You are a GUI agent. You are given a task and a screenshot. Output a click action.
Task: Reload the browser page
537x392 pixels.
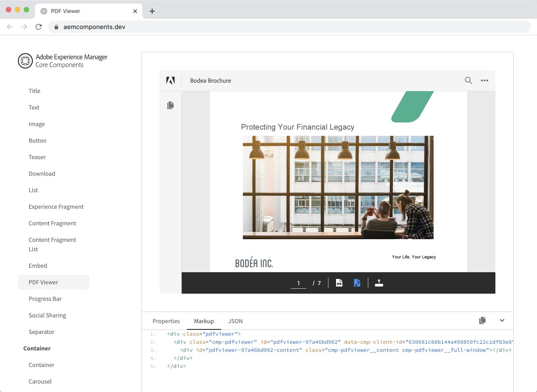[x=38, y=27]
